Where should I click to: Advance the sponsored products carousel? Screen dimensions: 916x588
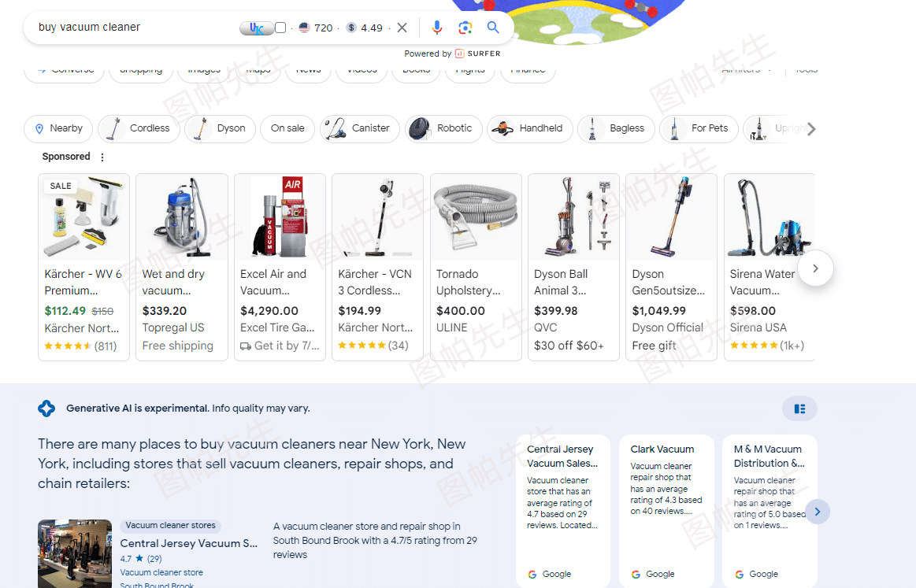(x=815, y=268)
